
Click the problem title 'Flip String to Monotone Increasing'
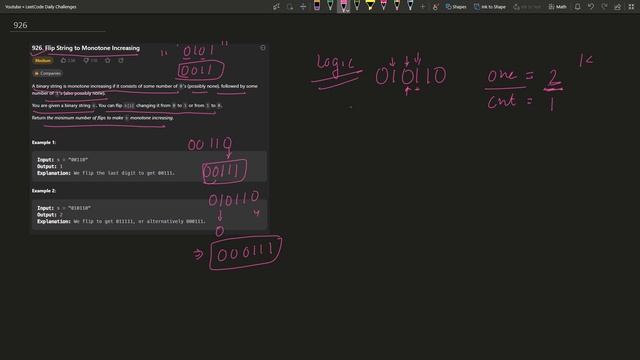92,48
